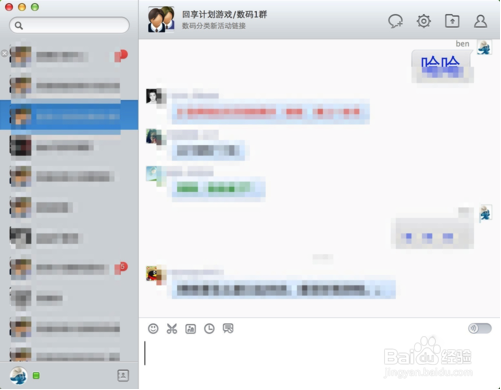The image size is (501, 390).
Task: Open first conversation with red badge
Action: 69,56
